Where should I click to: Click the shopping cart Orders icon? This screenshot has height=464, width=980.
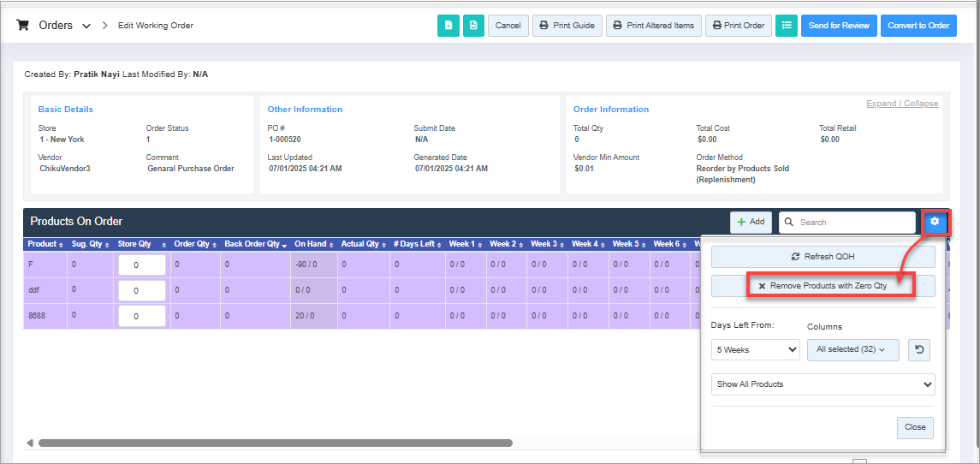tap(24, 26)
